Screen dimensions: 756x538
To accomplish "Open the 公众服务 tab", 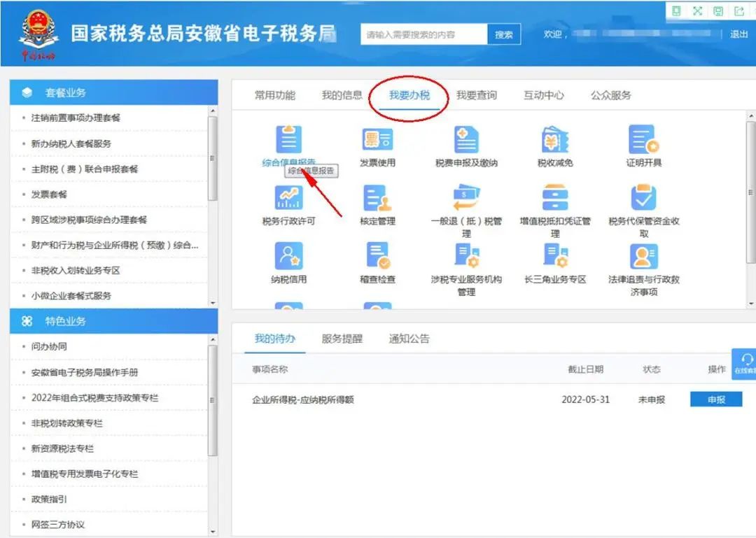I will coord(611,95).
